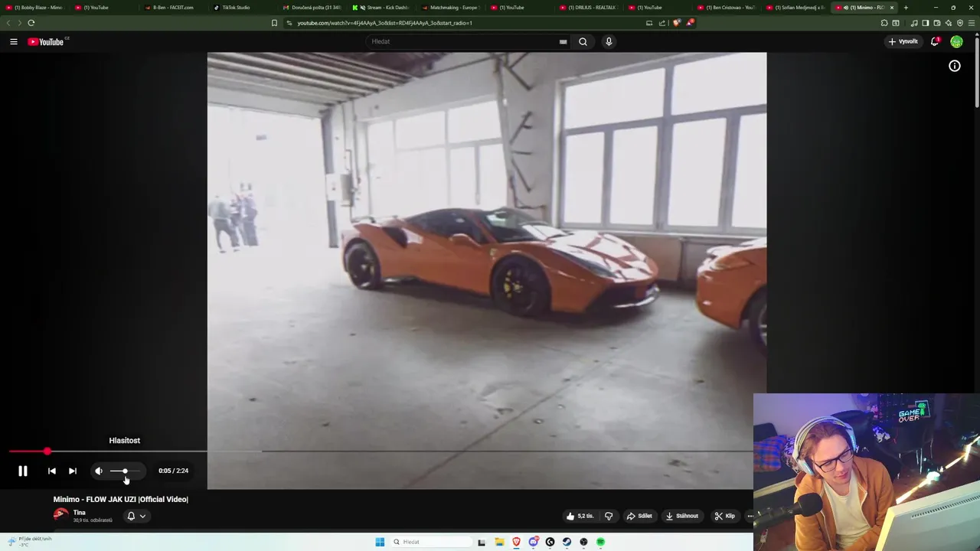Create a clip using Klip
Screen dimensions: 980x551
(x=724, y=516)
